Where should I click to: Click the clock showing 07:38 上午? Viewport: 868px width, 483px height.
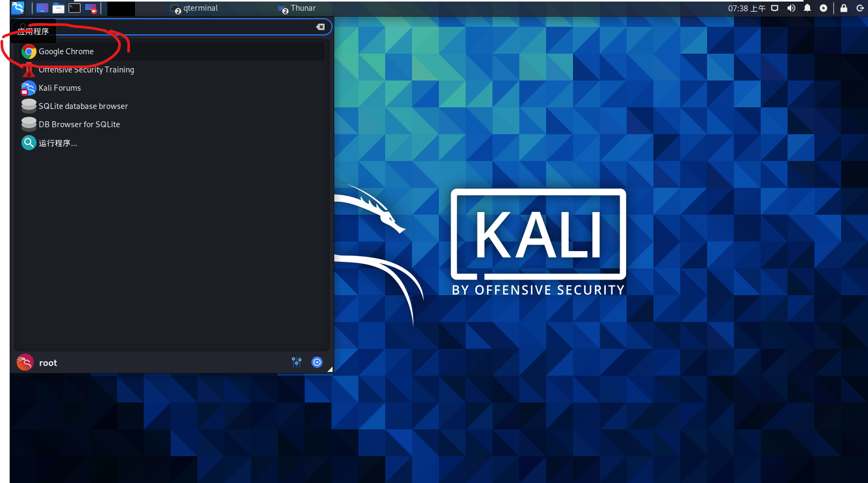point(746,8)
